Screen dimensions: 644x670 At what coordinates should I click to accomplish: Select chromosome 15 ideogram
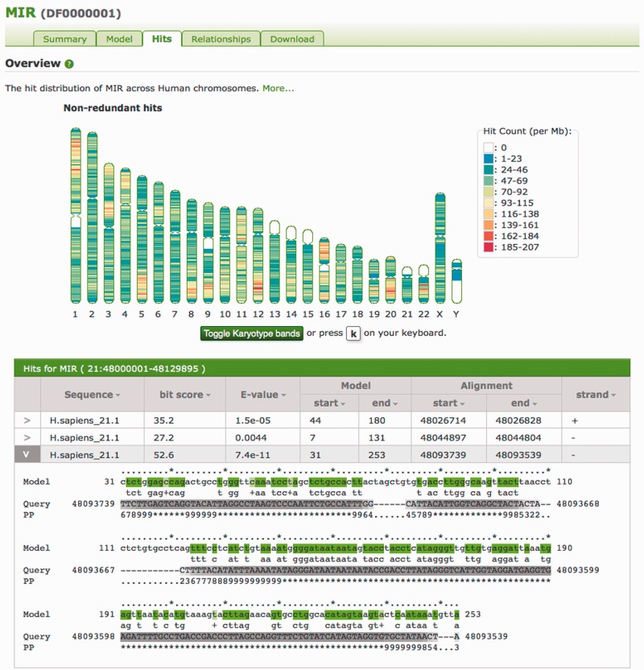(308, 267)
